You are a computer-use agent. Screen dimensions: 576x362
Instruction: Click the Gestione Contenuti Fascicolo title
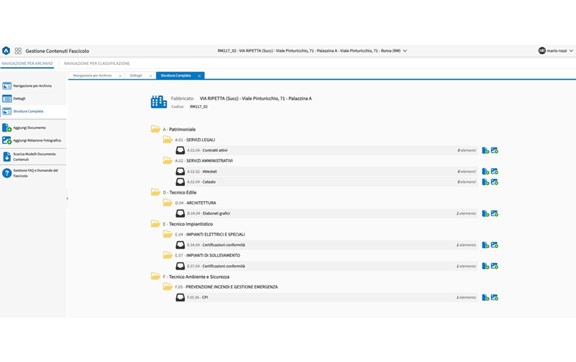tap(57, 51)
